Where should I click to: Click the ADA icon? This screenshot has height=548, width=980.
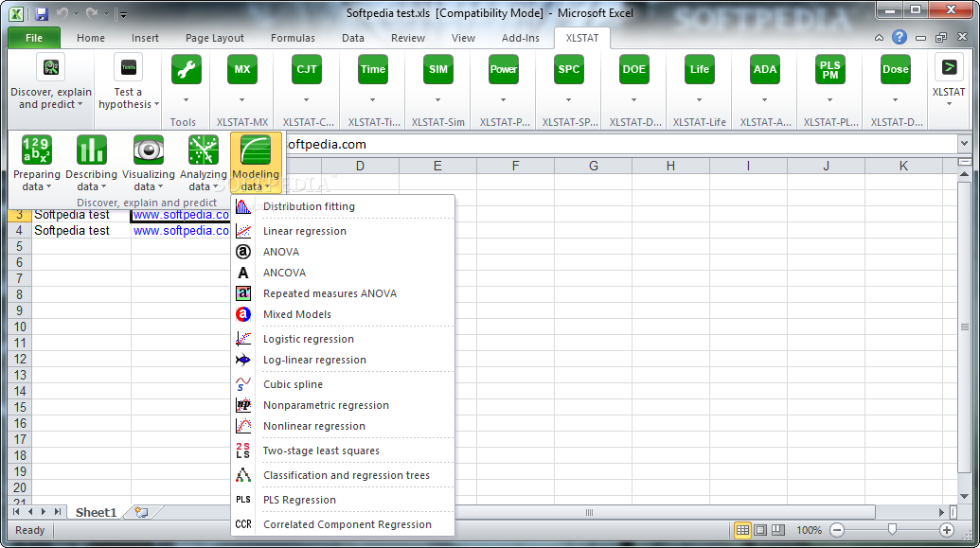click(x=764, y=69)
